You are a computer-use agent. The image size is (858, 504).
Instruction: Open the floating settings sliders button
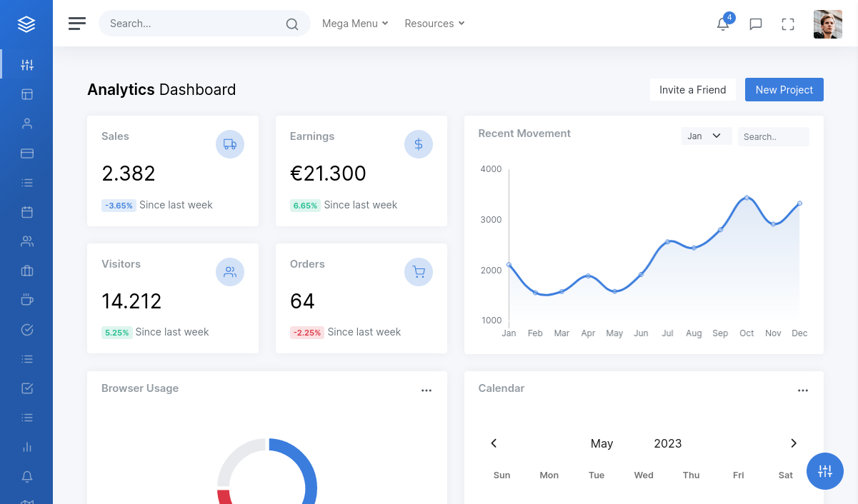[x=825, y=471]
